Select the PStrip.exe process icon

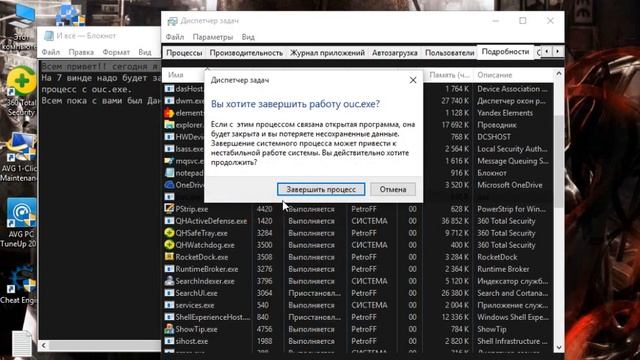(169, 209)
